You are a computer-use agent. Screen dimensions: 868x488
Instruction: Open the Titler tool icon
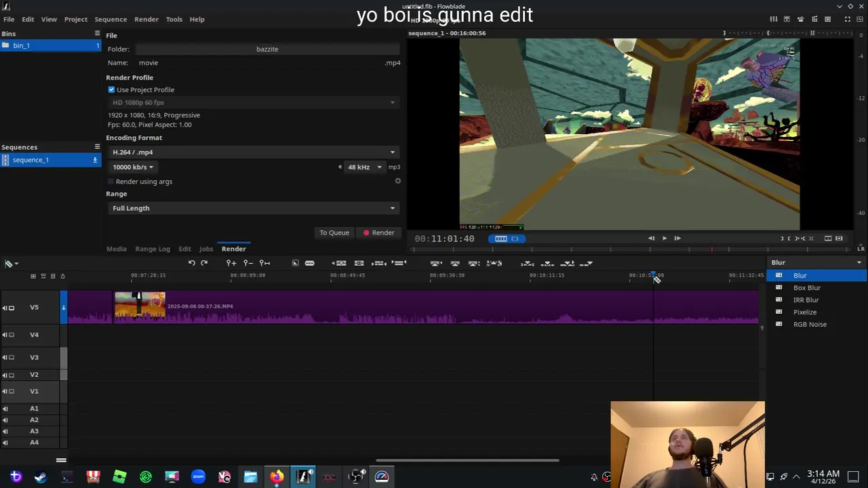787,19
